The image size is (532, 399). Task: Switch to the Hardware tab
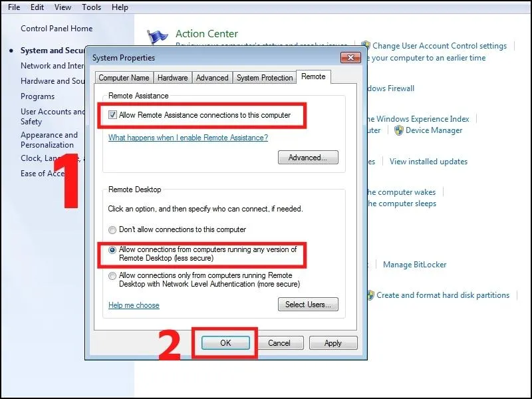tap(173, 78)
